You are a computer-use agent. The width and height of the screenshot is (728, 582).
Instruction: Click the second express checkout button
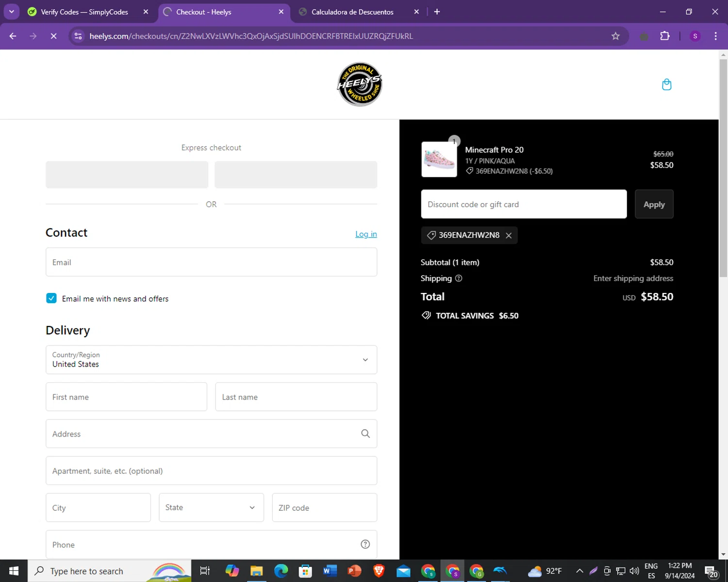pyautogui.click(x=296, y=175)
